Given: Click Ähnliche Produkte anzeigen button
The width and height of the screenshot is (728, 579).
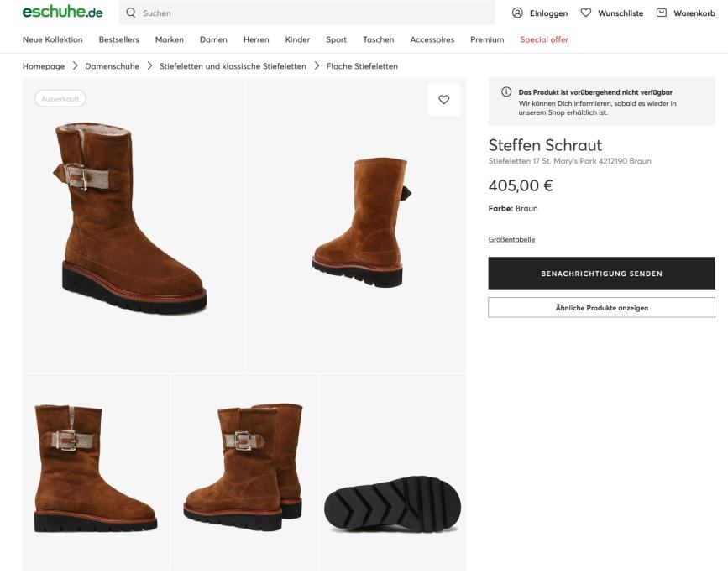Looking at the screenshot, I should pyautogui.click(x=601, y=308).
